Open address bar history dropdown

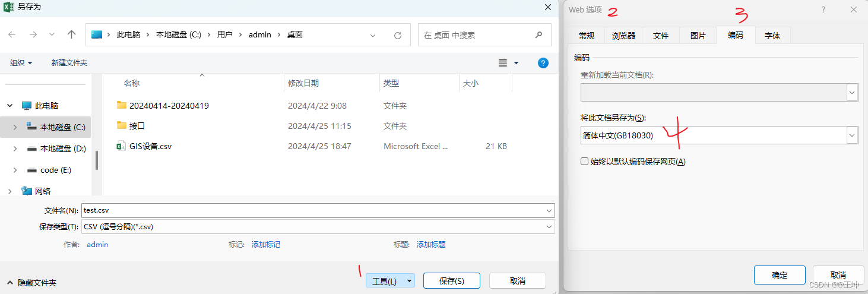tap(373, 35)
